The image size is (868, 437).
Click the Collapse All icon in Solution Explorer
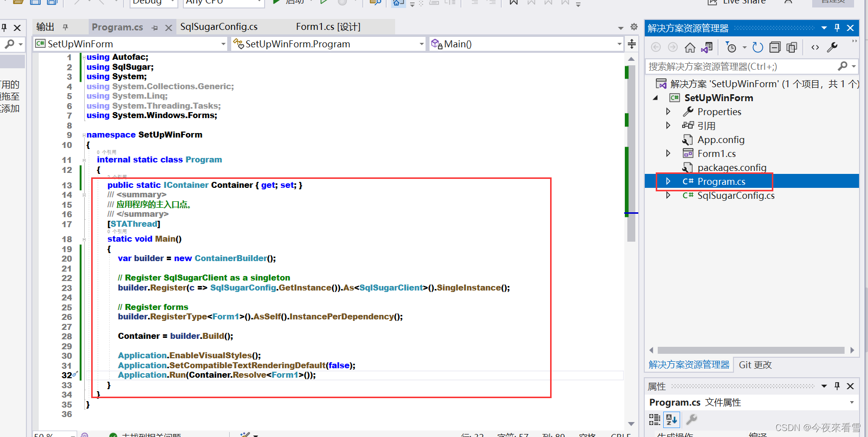(775, 47)
